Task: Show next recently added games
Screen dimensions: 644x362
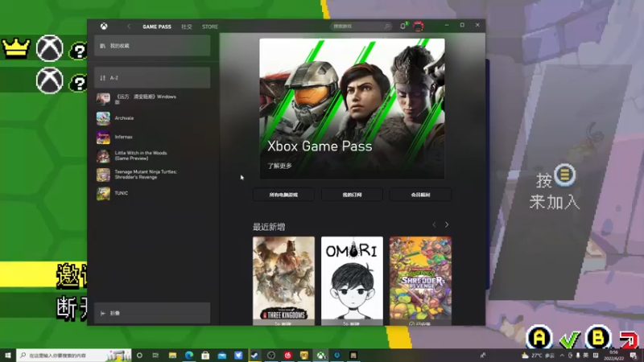Action: (447, 224)
